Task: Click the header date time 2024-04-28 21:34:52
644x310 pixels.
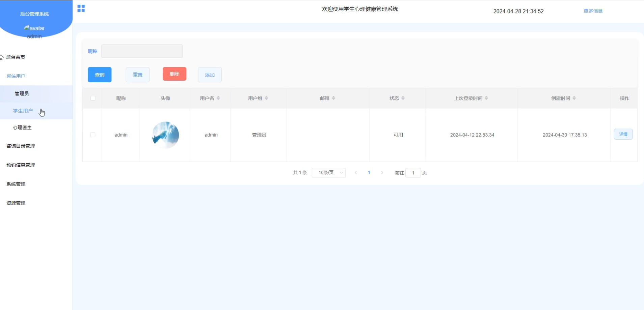Action: click(x=518, y=11)
